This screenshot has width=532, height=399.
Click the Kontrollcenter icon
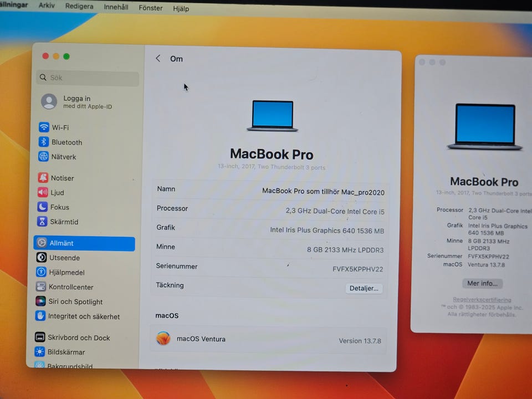(x=40, y=287)
